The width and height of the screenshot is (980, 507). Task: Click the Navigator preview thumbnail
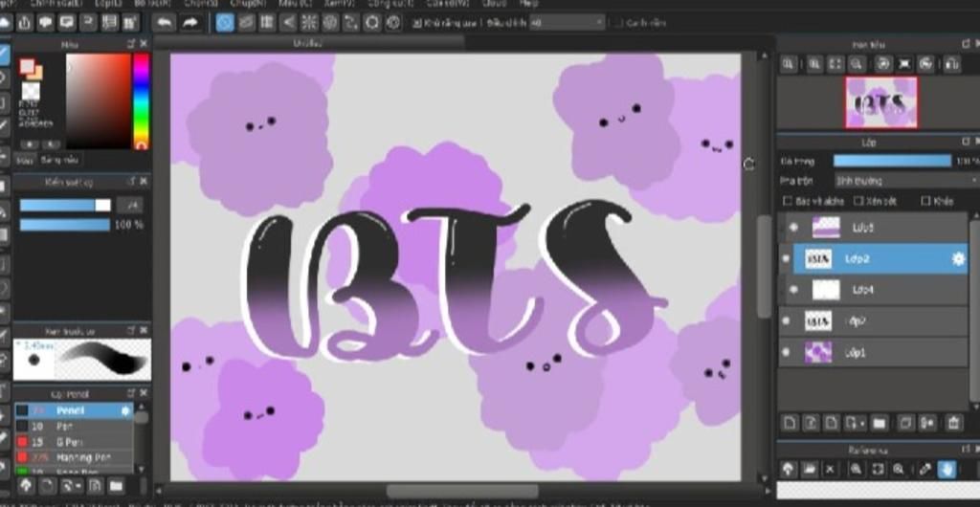(x=880, y=102)
